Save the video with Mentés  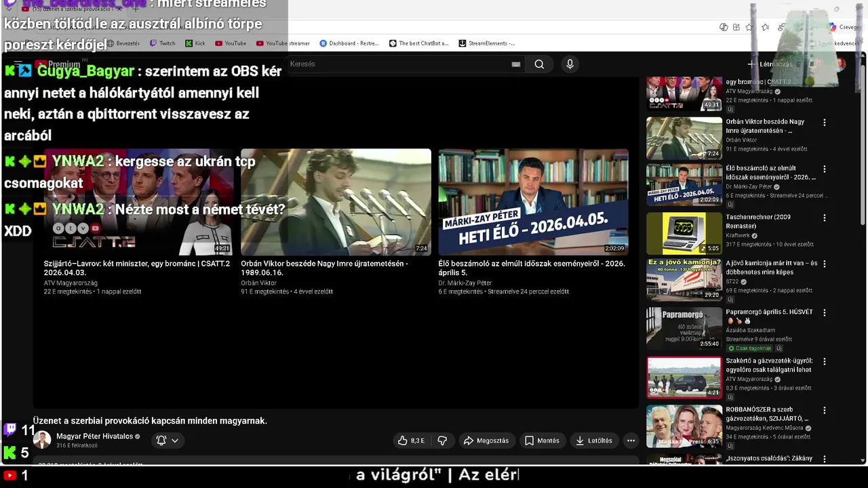tap(542, 441)
